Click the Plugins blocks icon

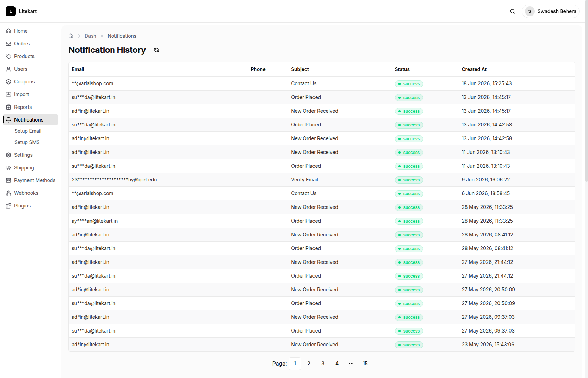(8, 206)
